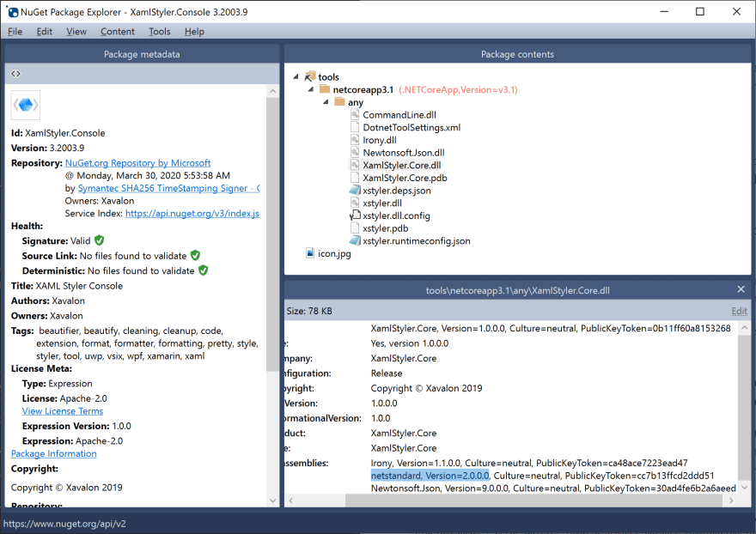
Task: Click the netcoreapp3.1 folder icon
Action: (325, 88)
